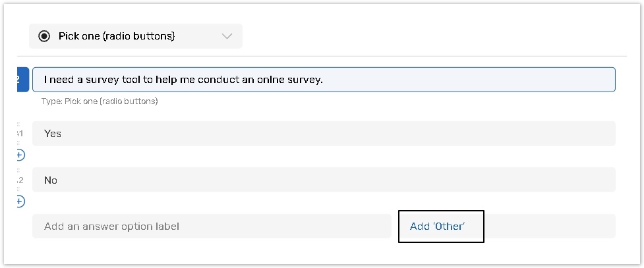Image resolution: width=644 pixels, height=268 pixels.
Task: Click the A1 answer code label
Action: click(20, 133)
